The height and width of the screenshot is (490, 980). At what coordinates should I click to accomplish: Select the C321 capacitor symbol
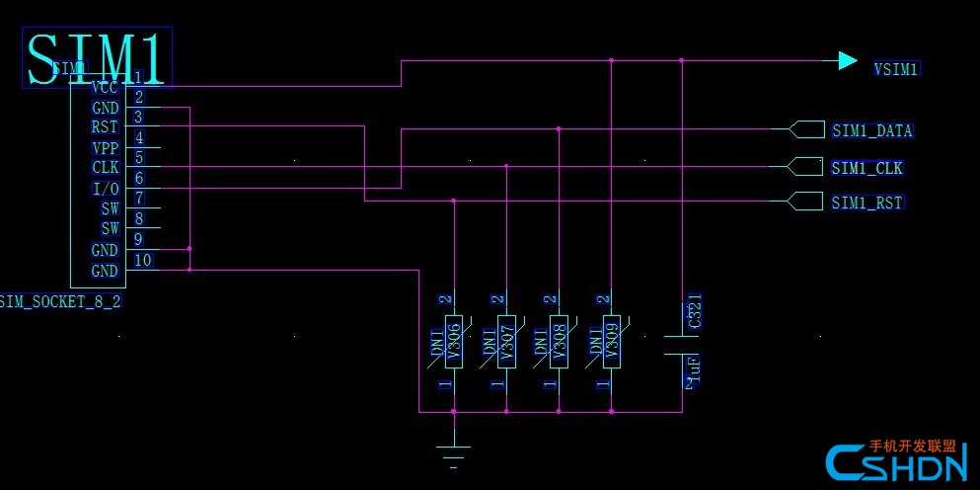pyautogui.click(x=682, y=345)
